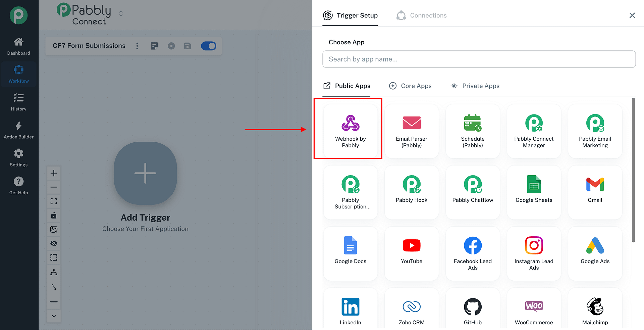
Task: Click in the app search field
Action: 479,59
